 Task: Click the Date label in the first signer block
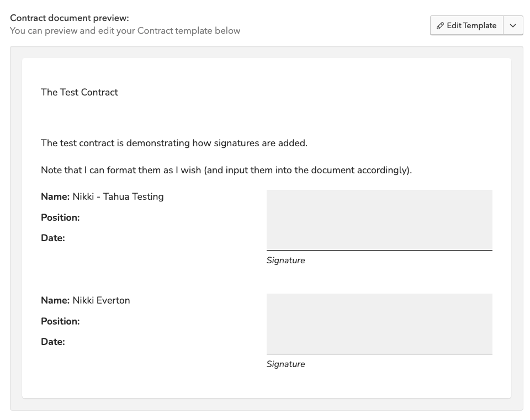coord(53,238)
